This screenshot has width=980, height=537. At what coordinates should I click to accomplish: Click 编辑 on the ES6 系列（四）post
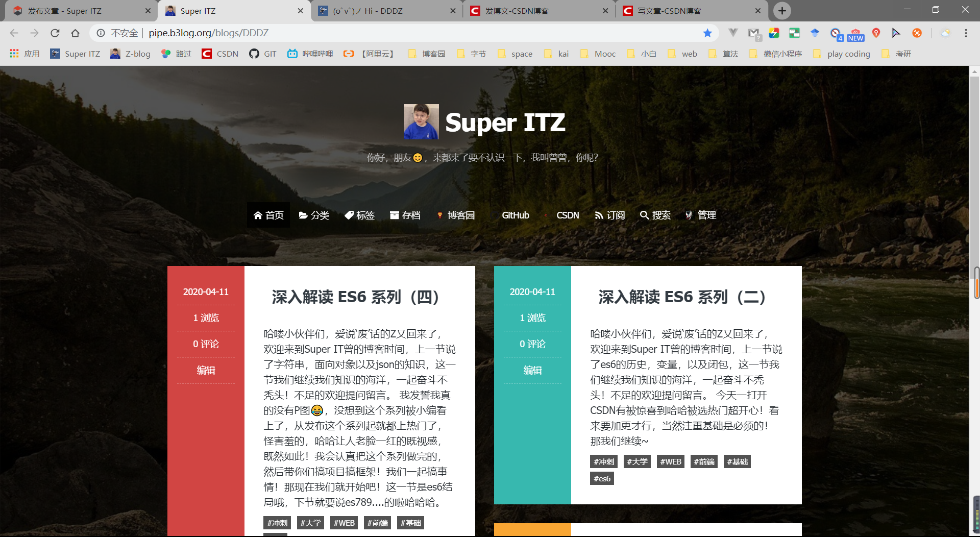coord(206,370)
